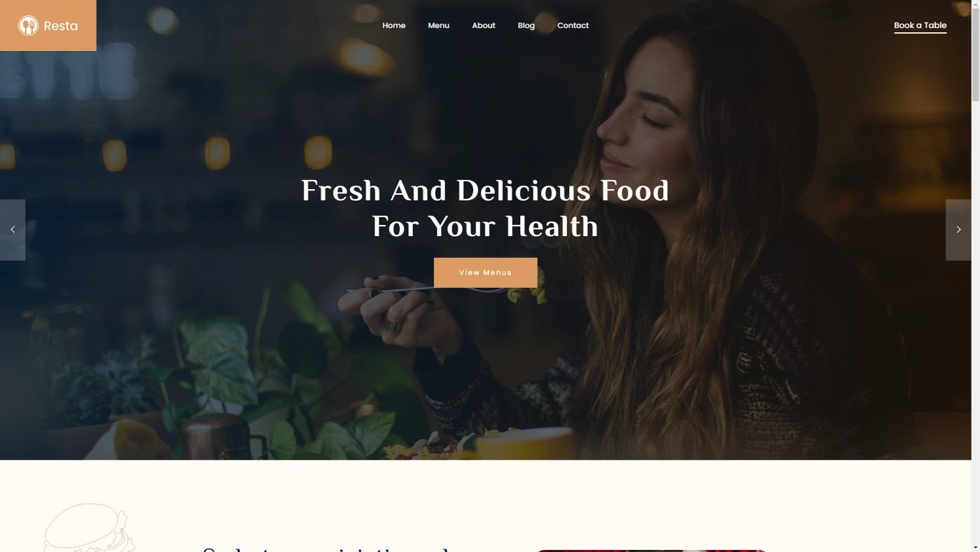Image resolution: width=980 pixels, height=552 pixels.
Task: Open the Menu nav item
Action: coord(439,25)
